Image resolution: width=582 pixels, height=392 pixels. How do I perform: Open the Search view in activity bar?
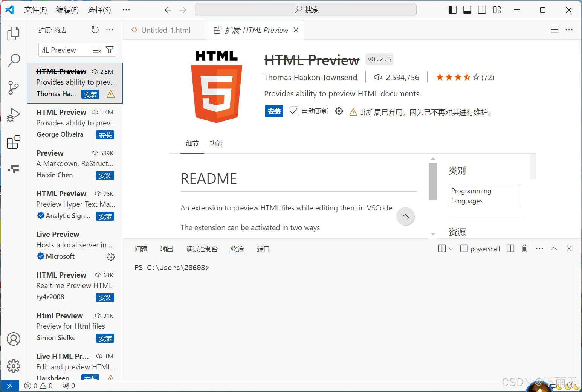(x=14, y=60)
